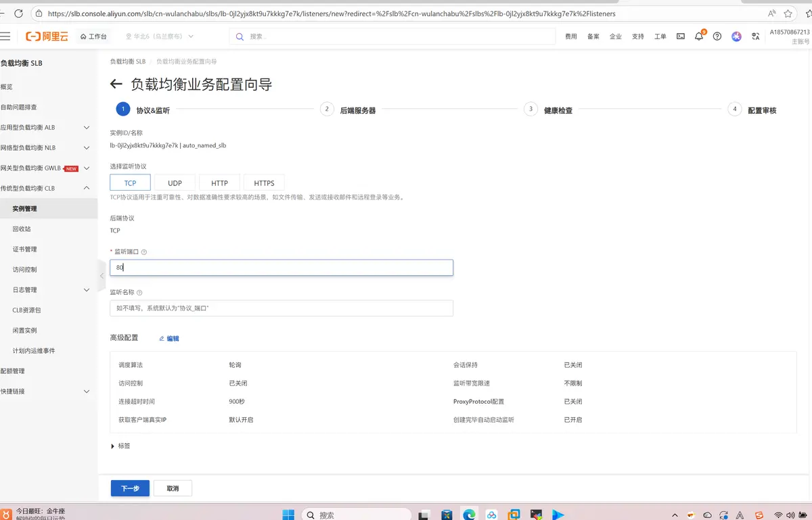Screen dimensions: 812x520
Task: Open Microsoft Edge from the taskbar
Action: point(469,515)
